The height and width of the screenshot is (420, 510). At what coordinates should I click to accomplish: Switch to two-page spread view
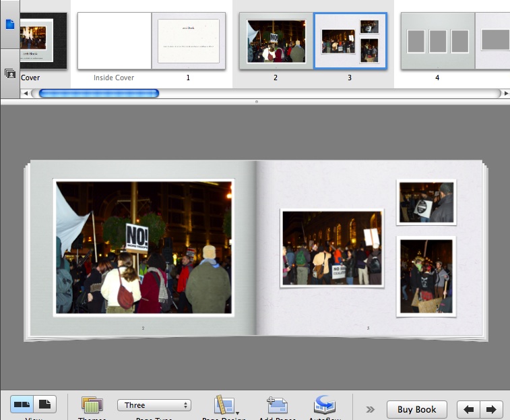22,404
